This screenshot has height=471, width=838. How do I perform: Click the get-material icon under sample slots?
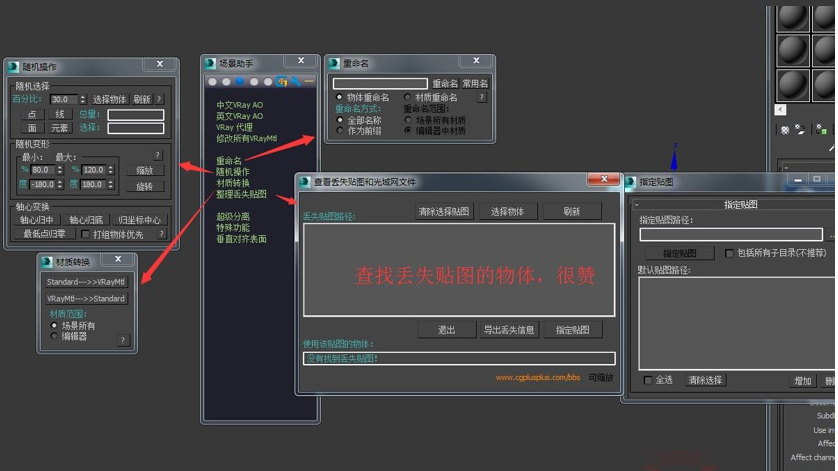click(x=786, y=130)
